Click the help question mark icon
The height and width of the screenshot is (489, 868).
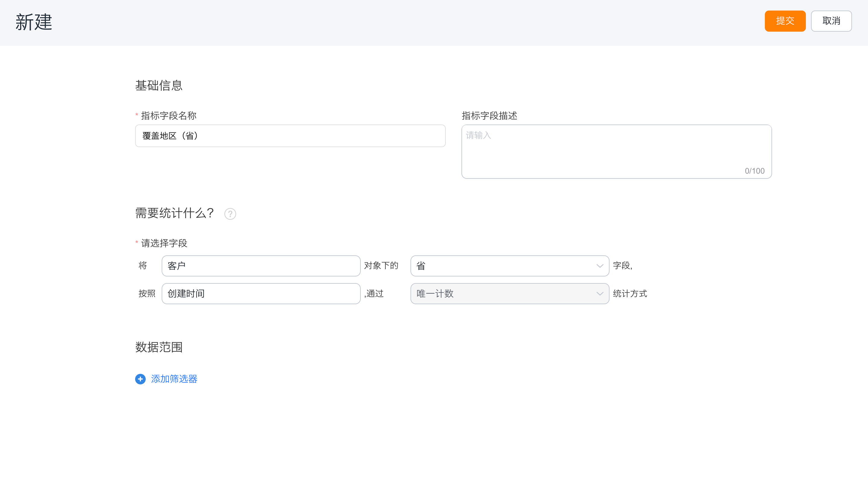pos(230,214)
